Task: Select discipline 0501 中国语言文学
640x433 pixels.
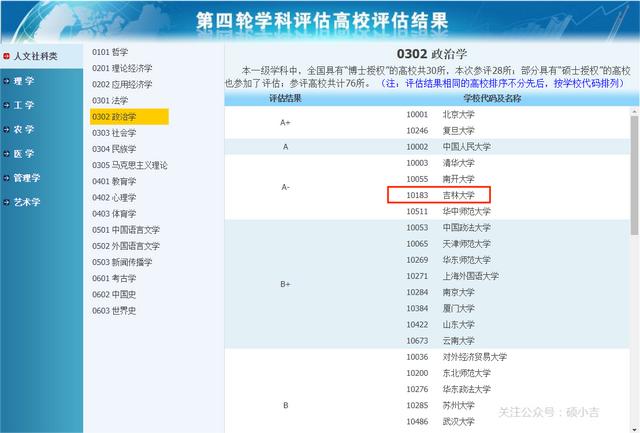Action: 126,230
